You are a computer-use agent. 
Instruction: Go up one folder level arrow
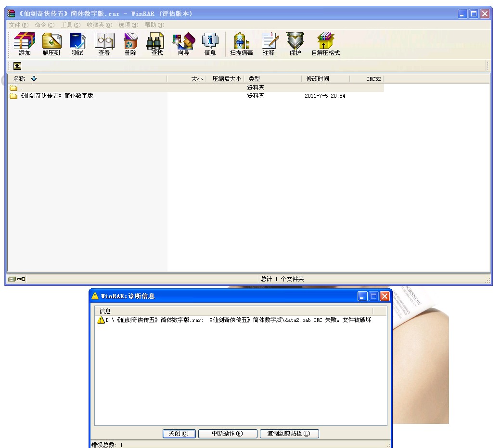(17, 66)
